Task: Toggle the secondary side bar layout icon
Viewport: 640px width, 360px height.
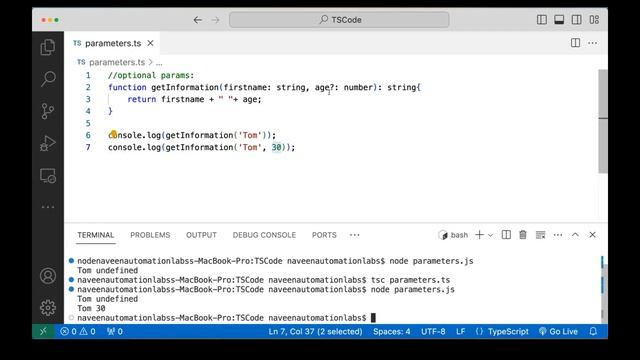Action: click(x=576, y=20)
